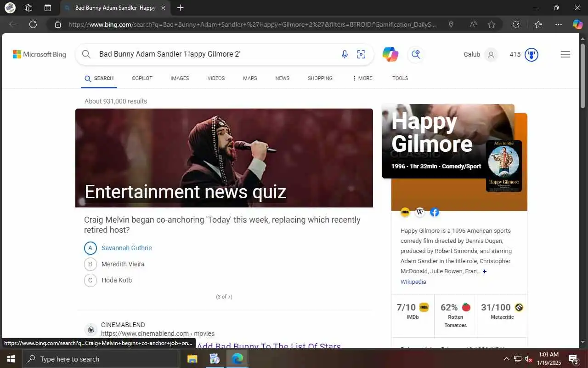Refresh the page with reload icon

click(x=33, y=24)
